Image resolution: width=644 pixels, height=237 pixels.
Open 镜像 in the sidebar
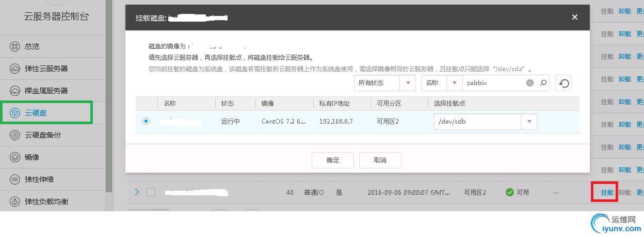pyautogui.click(x=32, y=157)
